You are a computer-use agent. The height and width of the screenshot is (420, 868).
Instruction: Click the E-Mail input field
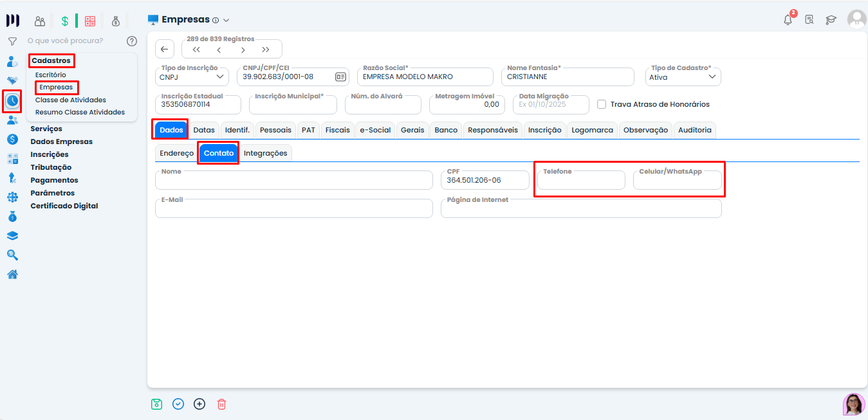click(294, 209)
